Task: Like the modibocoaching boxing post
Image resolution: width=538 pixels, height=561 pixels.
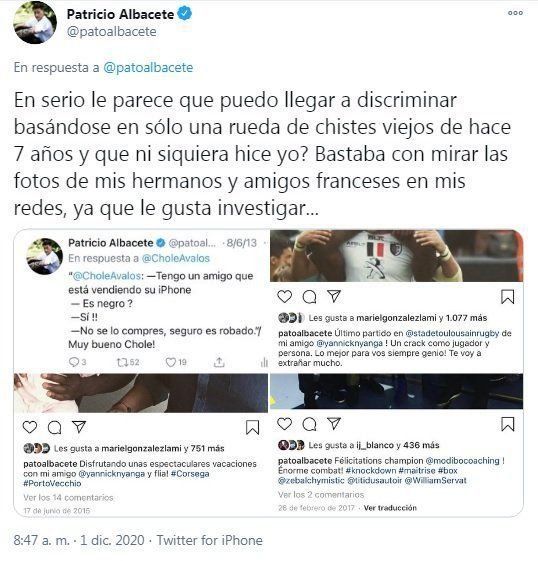Action: (x=285, y=424)
